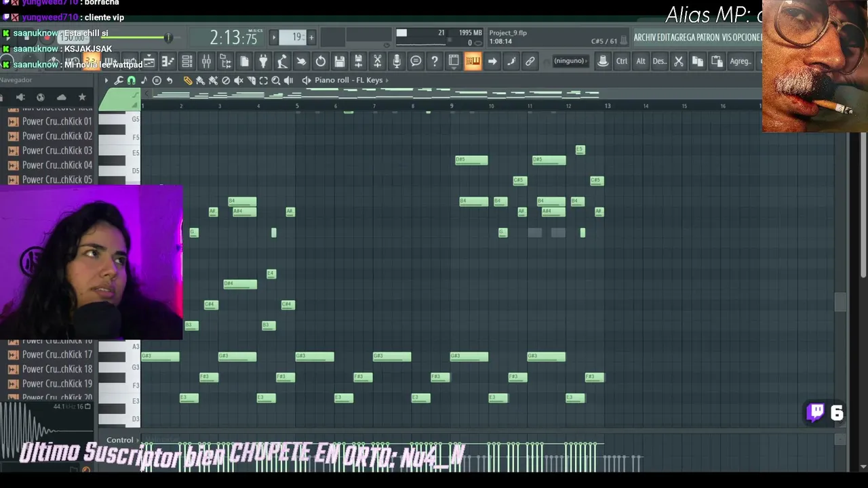868x488 pixels.
Task: Click the time display 2:13:75
Action: click(x=233, y=37)
